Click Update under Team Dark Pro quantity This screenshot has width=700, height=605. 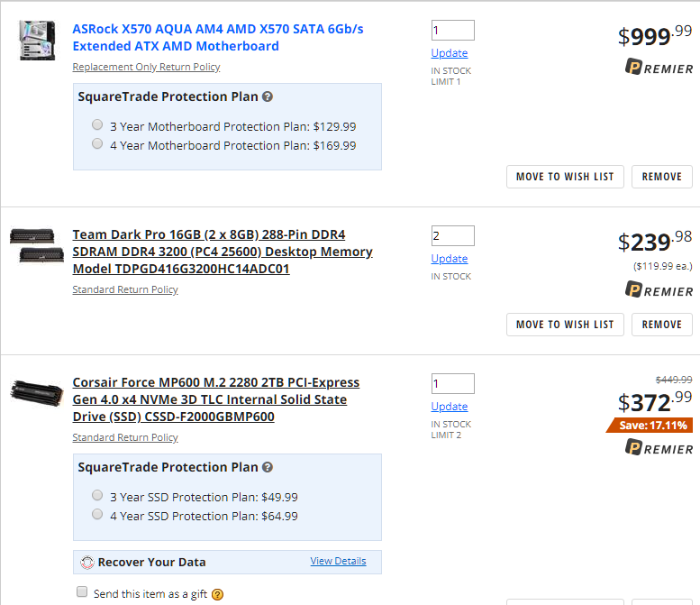tap(450, 259)
